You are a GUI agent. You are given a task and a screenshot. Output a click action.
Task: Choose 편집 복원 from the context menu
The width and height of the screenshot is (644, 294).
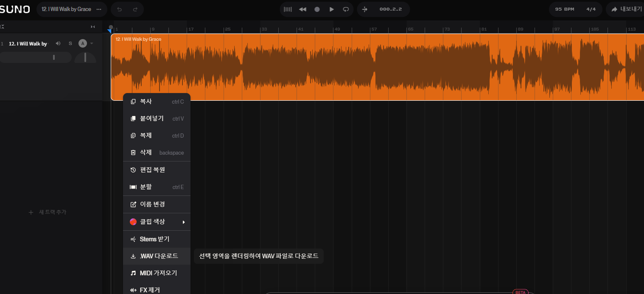tap(157, 170)
